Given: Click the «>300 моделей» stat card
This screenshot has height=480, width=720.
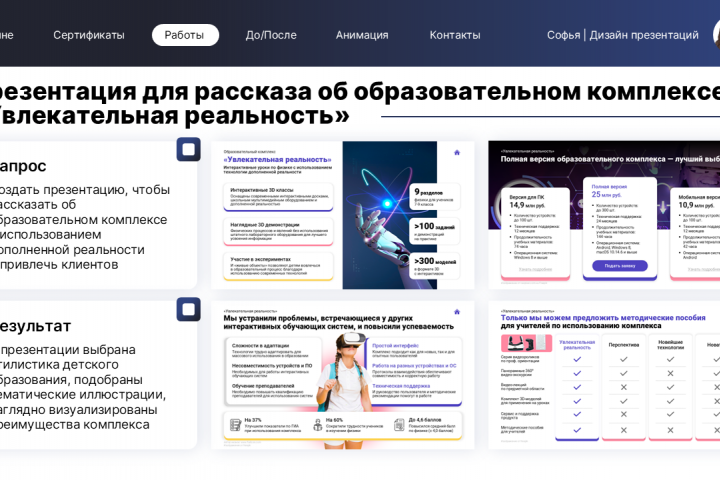Looking at the screenshot, I should tap(434, 266).
